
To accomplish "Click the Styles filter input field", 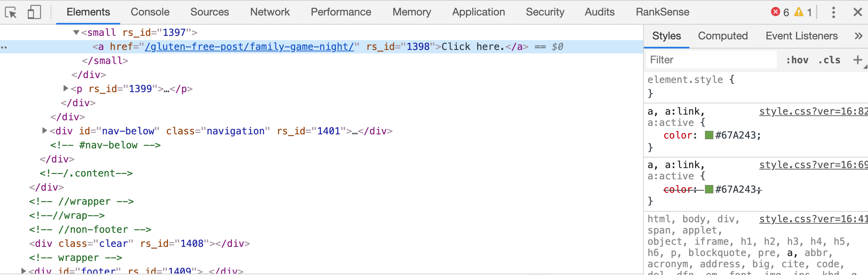I will point(710,60).
